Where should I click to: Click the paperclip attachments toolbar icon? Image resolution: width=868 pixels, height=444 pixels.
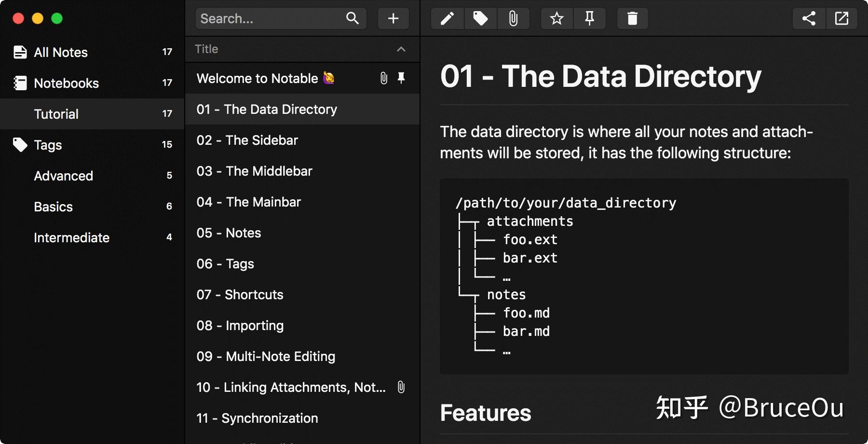point(513,19)
